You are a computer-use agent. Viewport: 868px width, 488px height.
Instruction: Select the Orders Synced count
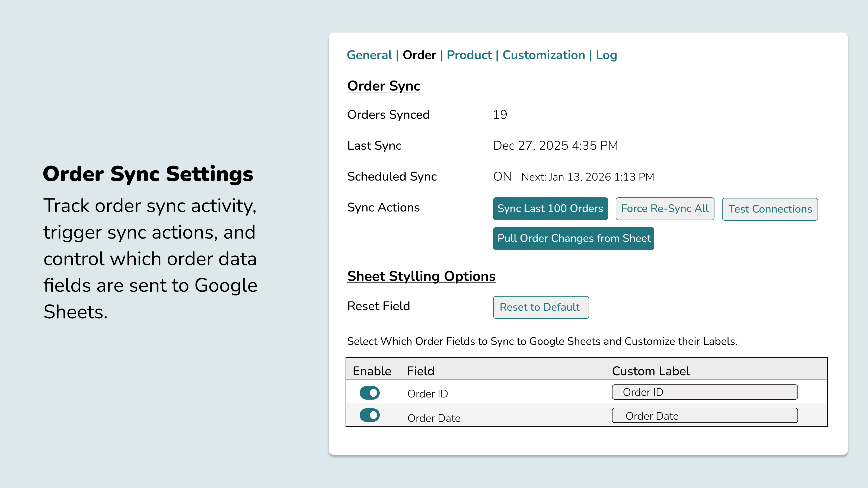499,114
